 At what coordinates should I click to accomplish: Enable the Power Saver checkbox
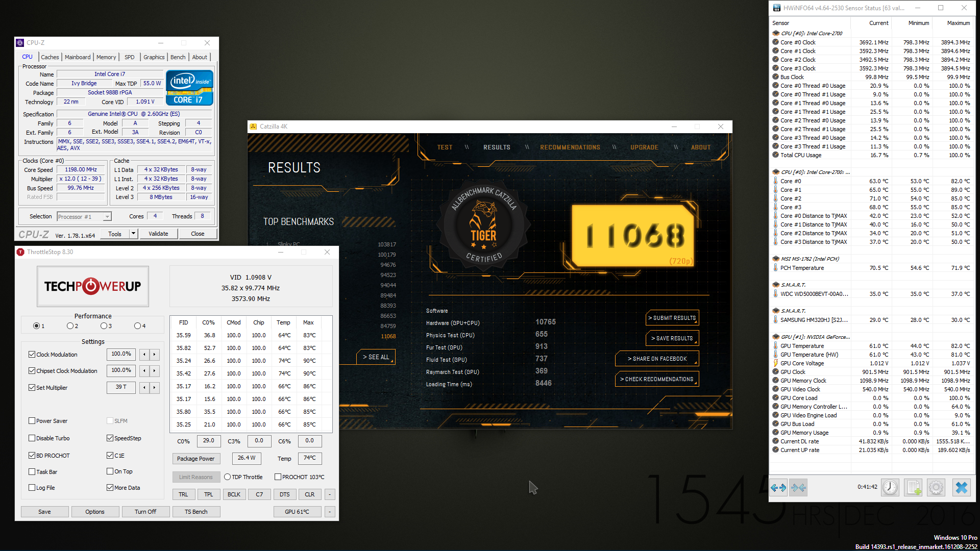(x=32, y=421)
